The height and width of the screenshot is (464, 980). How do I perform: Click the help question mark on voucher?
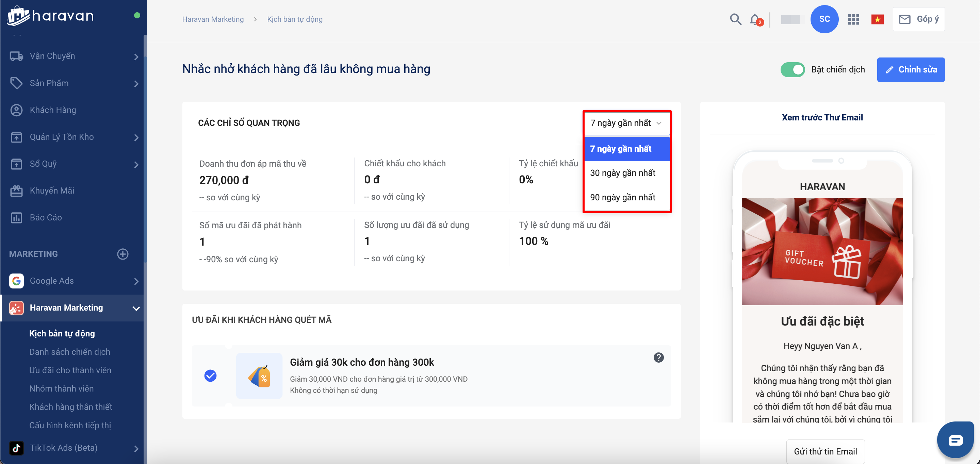pyautogui.click(x=658, y=358)
